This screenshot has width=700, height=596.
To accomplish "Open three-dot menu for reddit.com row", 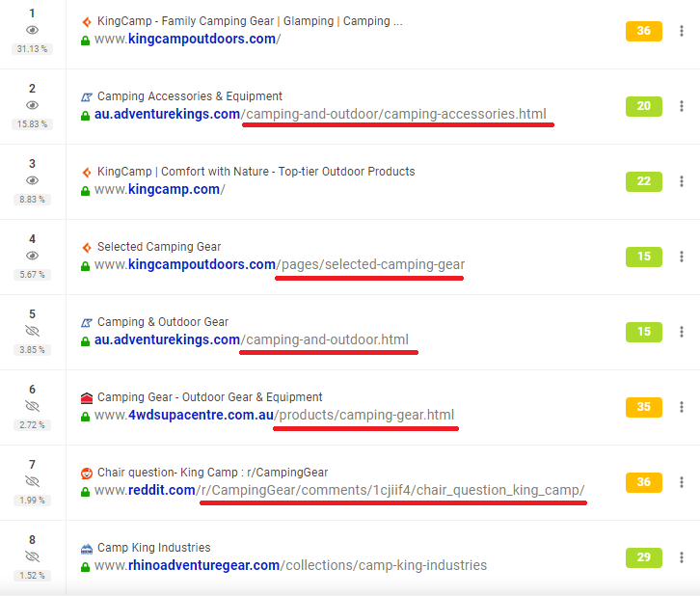I will point(682,482).
